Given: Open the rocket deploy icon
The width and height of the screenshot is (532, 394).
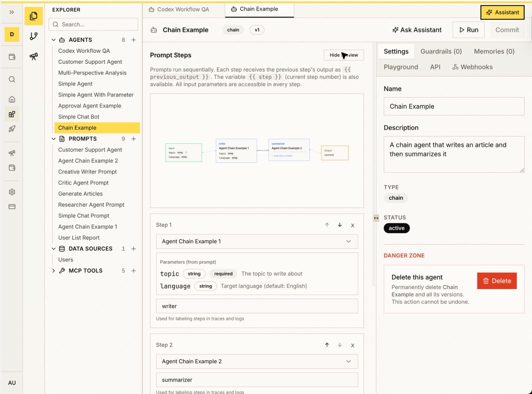Looking at the screenshot, I should 12,129.
